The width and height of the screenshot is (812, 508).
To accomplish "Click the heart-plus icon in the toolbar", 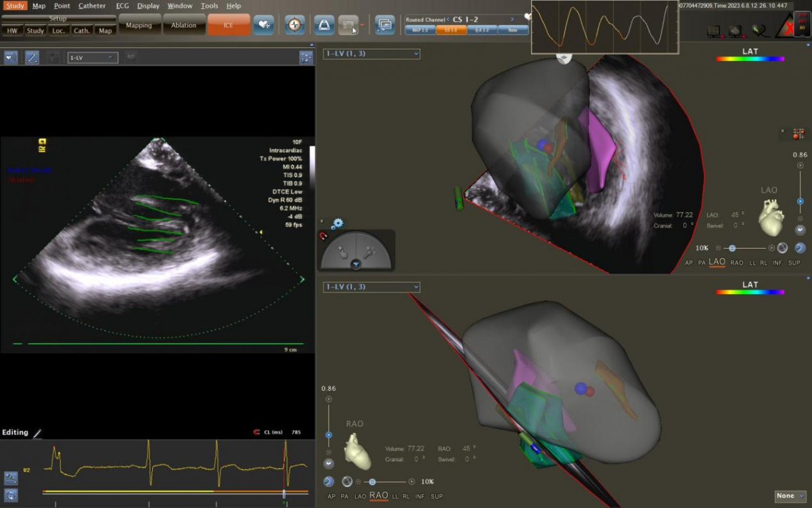I will 263,25.
